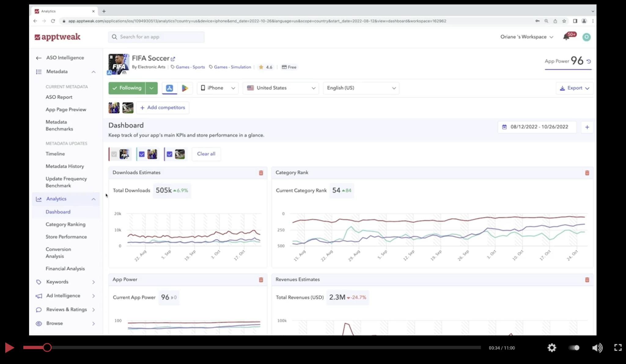Delete the Downloads Estimates widget via trash icon
The image size is (626, 364).
pyautogui.click(x=261, y=173)
